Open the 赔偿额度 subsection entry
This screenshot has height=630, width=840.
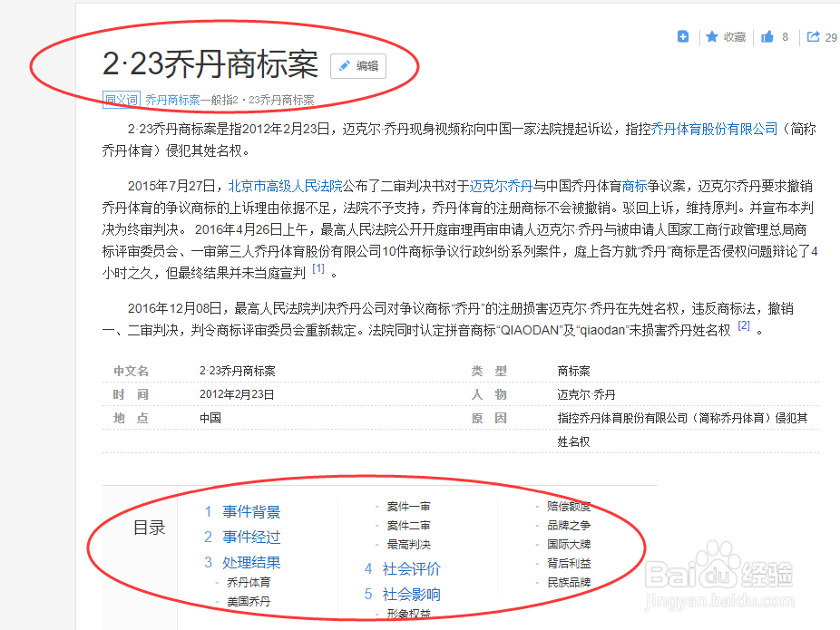(x=569, y=507)
